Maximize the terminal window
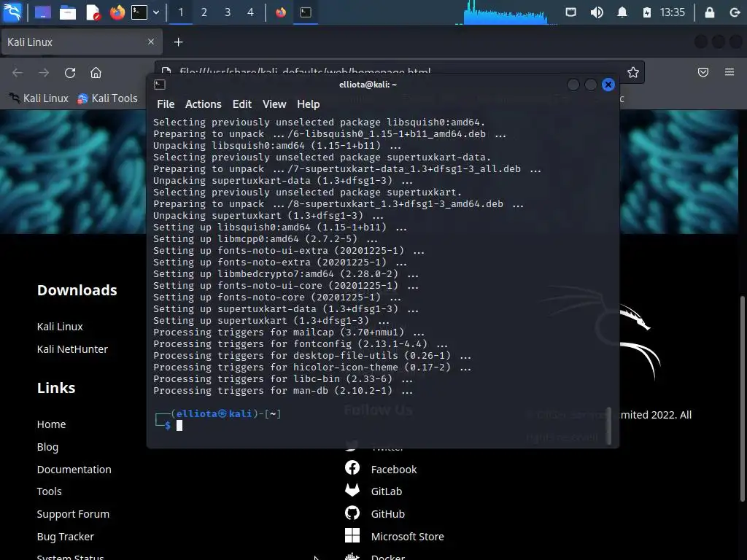This screenshot has height=560, width=747. click(x=590, y=85)
